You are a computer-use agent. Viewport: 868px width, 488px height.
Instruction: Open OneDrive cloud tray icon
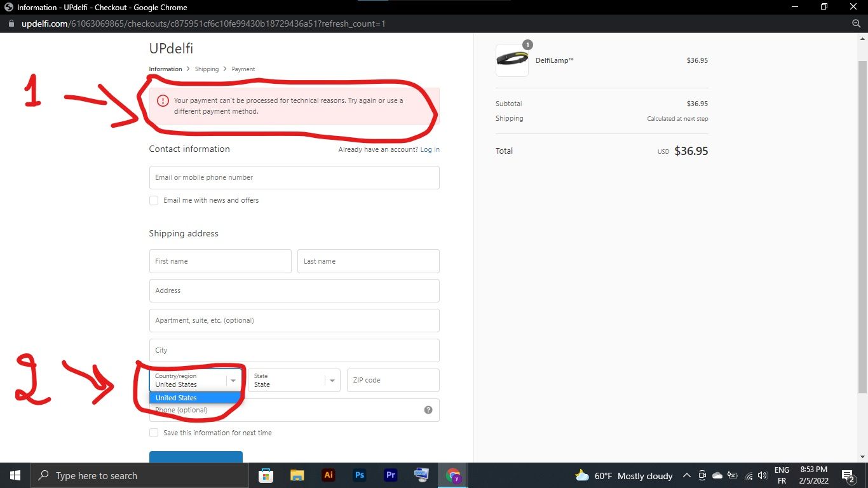pyautogui.click(x=717, y=475)
